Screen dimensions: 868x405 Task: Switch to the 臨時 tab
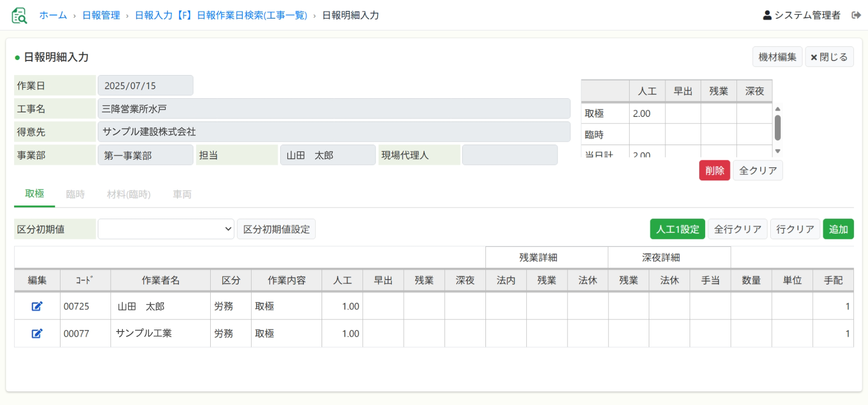pos(75,194)
